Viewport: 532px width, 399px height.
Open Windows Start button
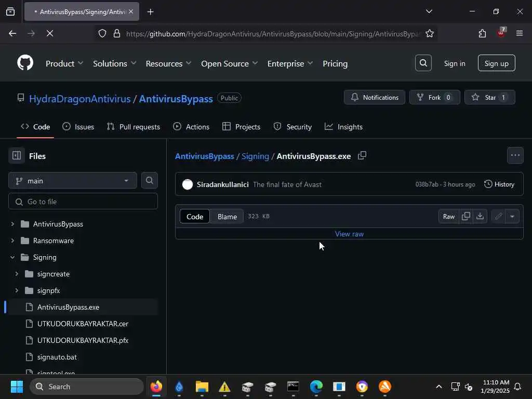tap(17, 387)
